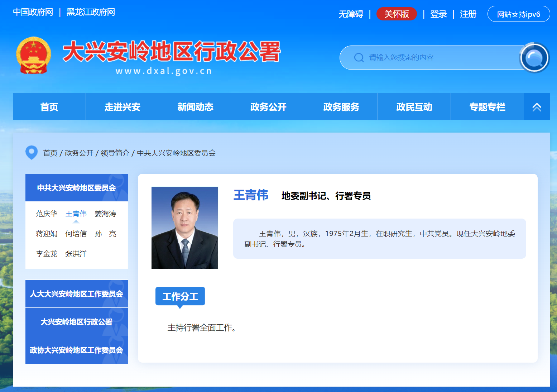The image size is (557, 392).
Task: Open the 关怀版 accessibility mode
Action: point(397,14)
